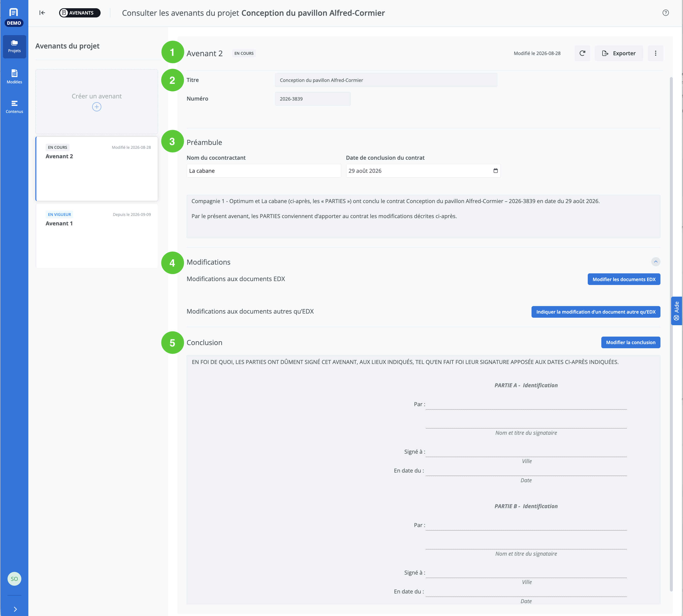This screenshot has height=616, width=683.
Task: Click the Date de conclusion du contrat field
Action: [x=423, y=171]
